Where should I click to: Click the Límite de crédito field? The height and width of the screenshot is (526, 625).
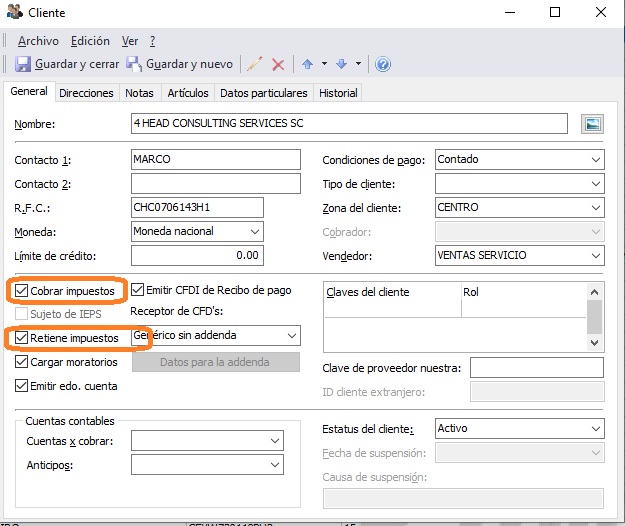[197, 255]
